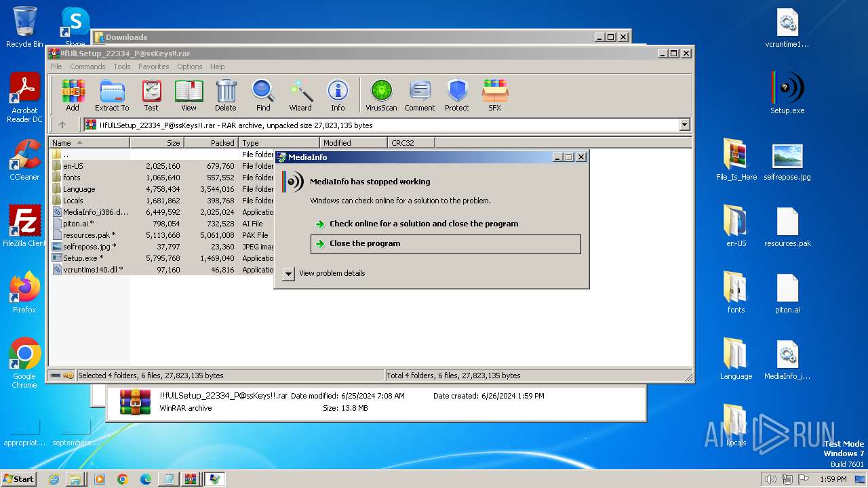Click the Add toolbar icon in WinRAR
The image size is (868, 488).
click(x=73, y=95)
